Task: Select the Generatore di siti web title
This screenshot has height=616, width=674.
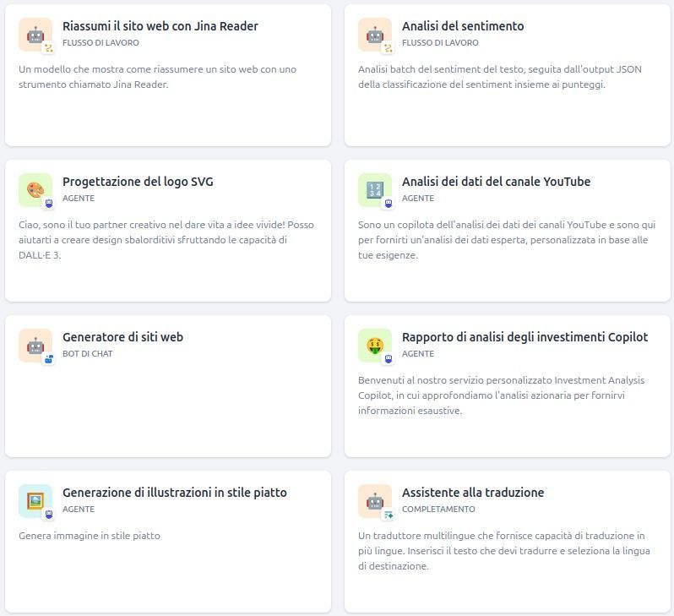Action: [x=122, y=337]
